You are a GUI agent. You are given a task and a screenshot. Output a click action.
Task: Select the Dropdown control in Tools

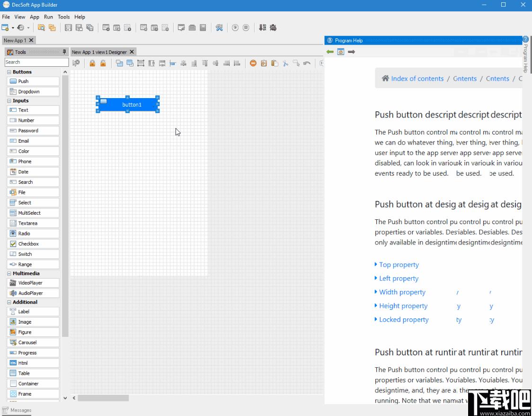[x=33, y=92]
